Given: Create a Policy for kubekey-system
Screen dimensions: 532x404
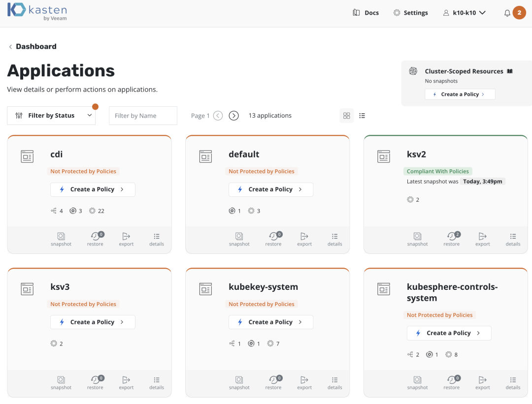Looking at the screenshot, I should tap(271, 322).
